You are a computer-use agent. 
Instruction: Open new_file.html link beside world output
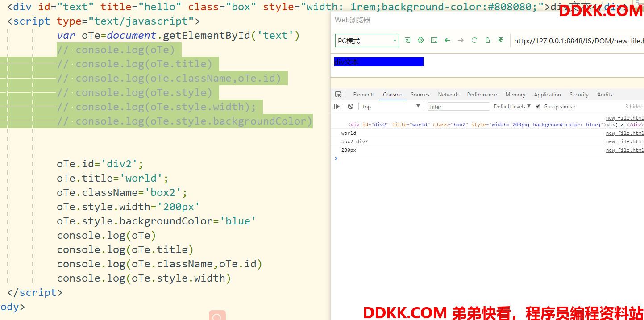pos(625,133)
